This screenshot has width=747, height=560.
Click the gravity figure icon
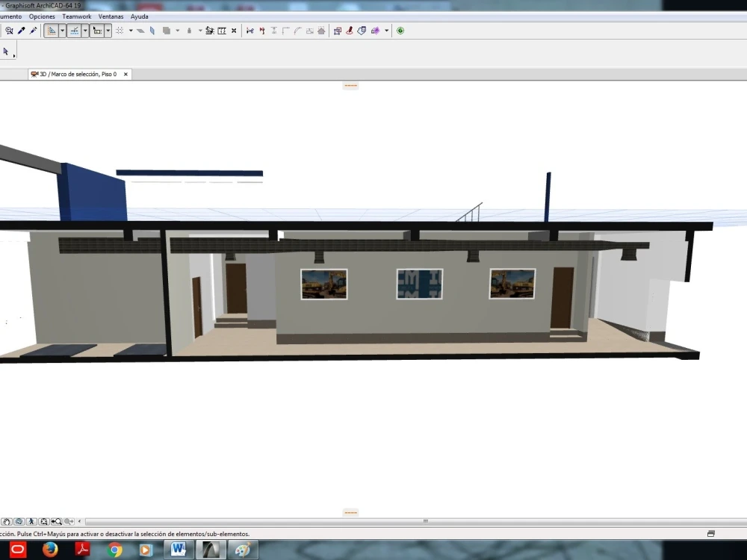189,31
